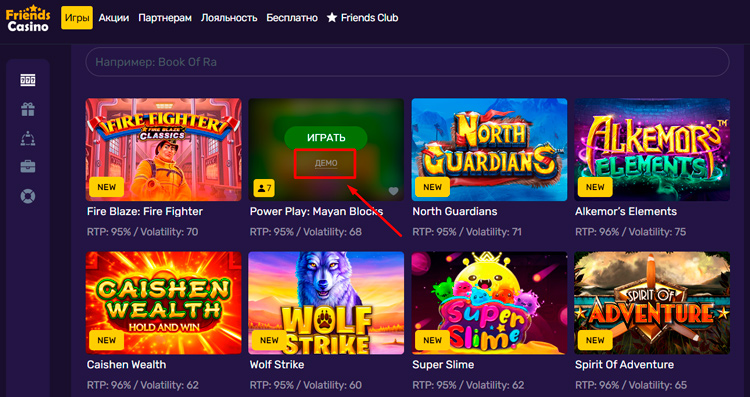This screenshot has width=750, height=397.
Task: Click the North Guardians title text
Action: pos(455,211)
